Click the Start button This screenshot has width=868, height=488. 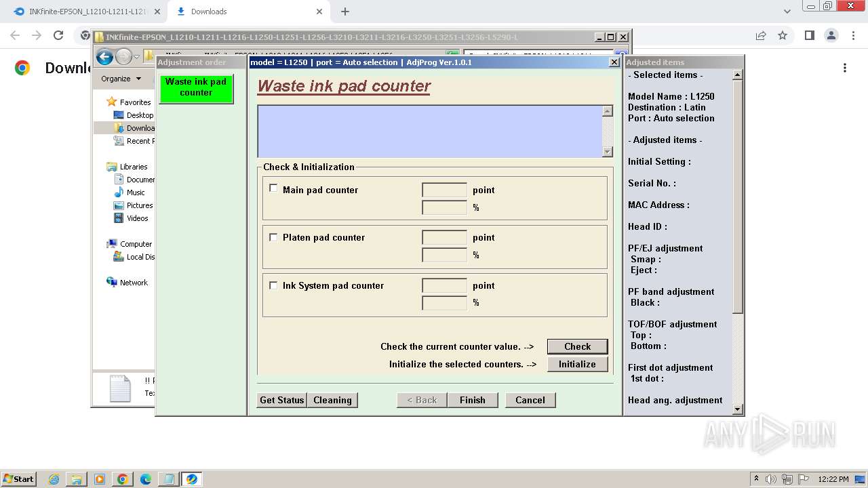click(19, 479)
